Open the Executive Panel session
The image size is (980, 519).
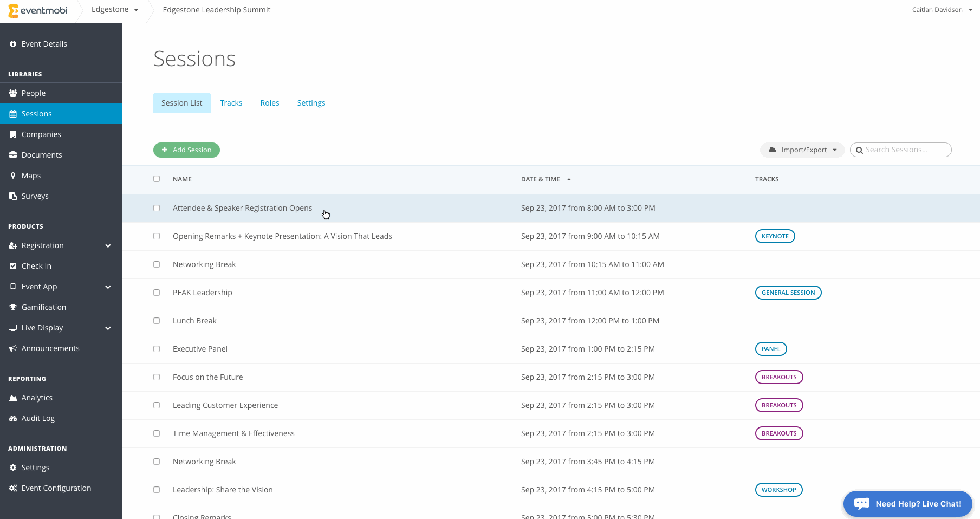(x=200, y=349)
